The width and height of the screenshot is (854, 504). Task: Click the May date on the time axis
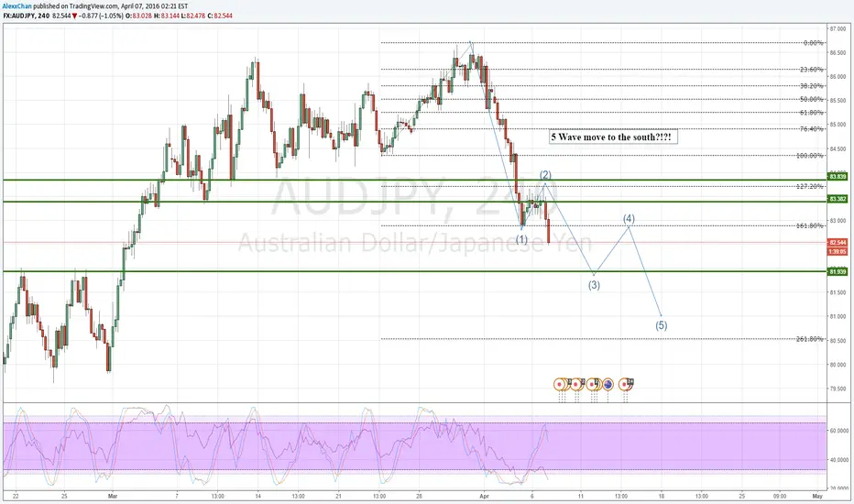click(817, 497)
